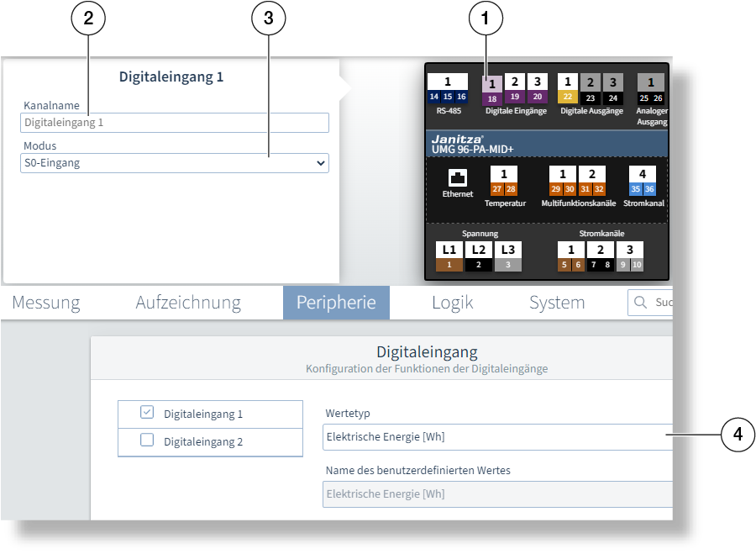The width and height of the screenshot is (756, 554).
Task: Click the Kanalname input field
Action: click(174, 122)
